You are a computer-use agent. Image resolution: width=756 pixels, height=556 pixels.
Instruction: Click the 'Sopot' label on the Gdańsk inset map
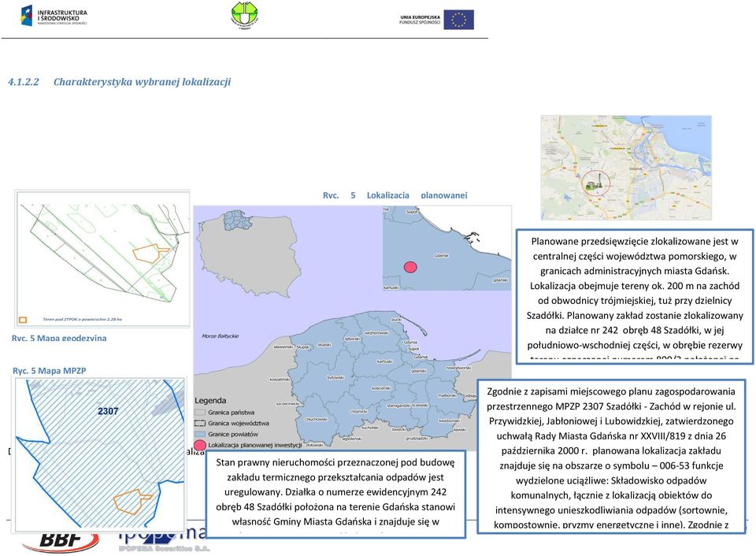412,212
